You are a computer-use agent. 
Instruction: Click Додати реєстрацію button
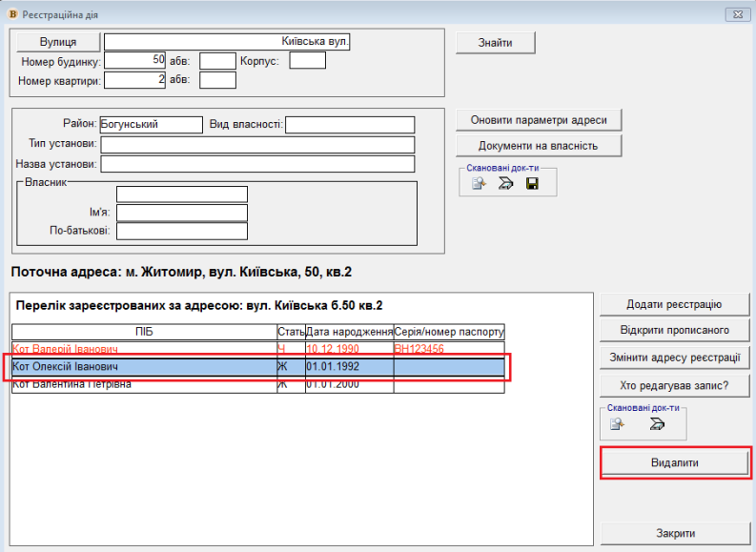pyautogui.click(x=674, y=304)
